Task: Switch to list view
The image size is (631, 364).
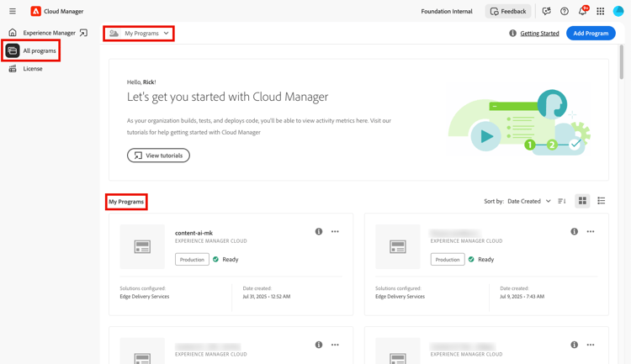Action: point(602,201)
